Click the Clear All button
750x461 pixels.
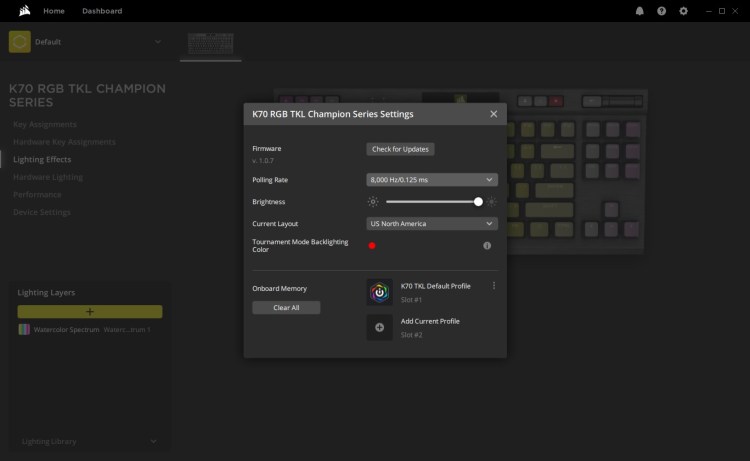tap(286, 308)
